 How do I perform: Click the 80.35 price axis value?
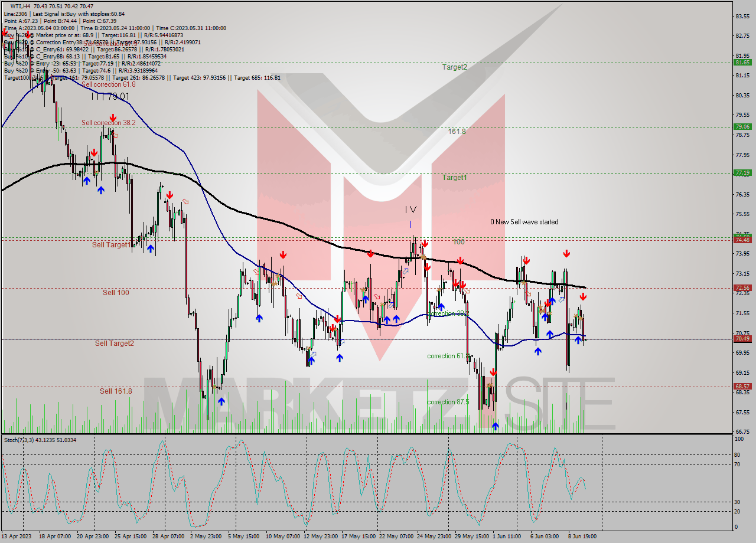pos(743,95)
